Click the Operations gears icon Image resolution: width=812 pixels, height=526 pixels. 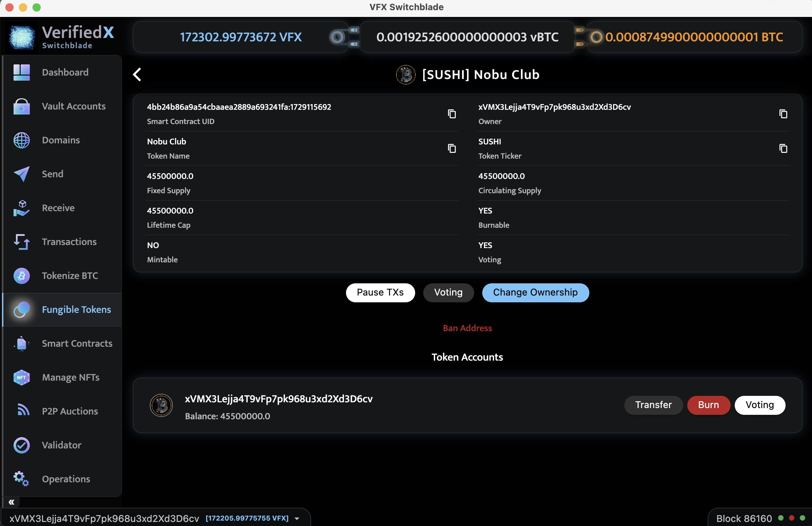pos(21,479)
